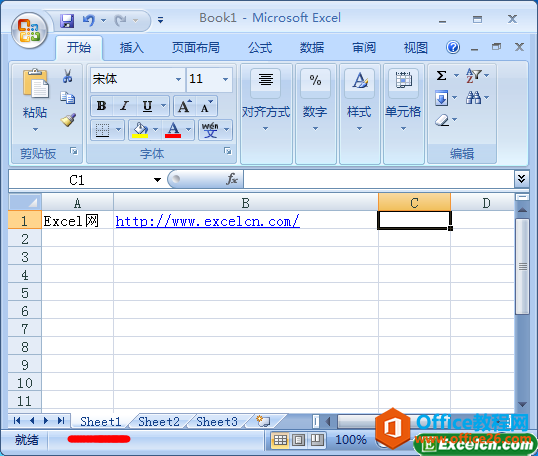Expand the 样式 group dropdown
This screenshot has width=538, height=456.
point(359,129)
